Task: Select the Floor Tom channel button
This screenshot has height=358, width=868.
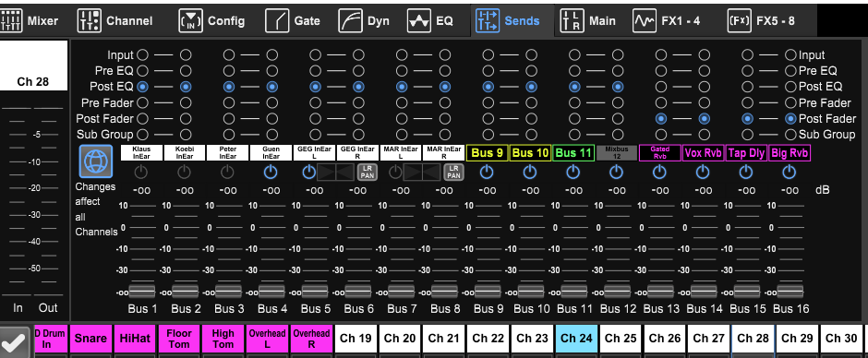Action: 179,339
